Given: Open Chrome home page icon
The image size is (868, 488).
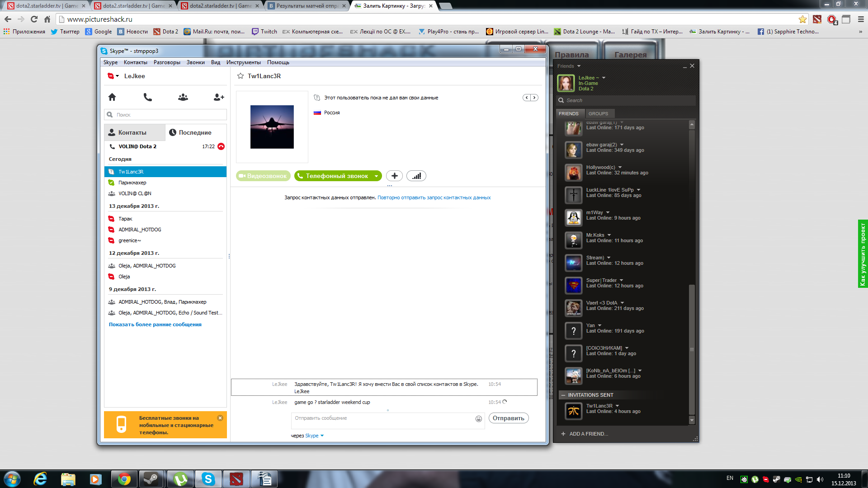Looking at the screenshot, I should point(47,19).
